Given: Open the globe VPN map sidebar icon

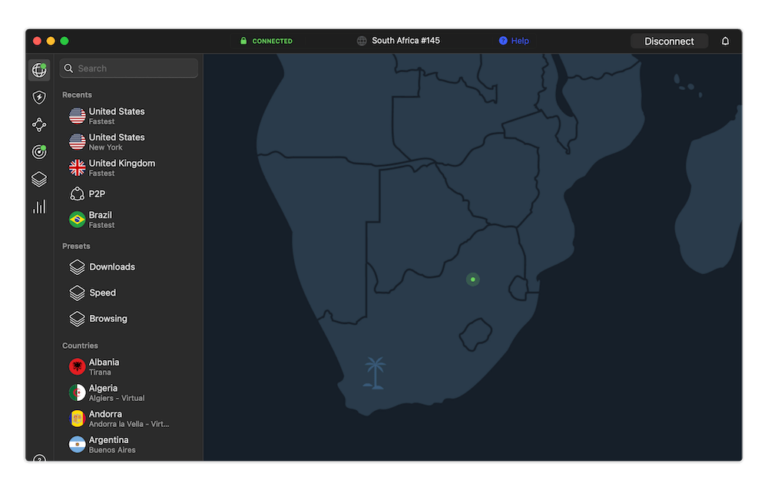Looking at the screenshot, I should tap(39, 70).
